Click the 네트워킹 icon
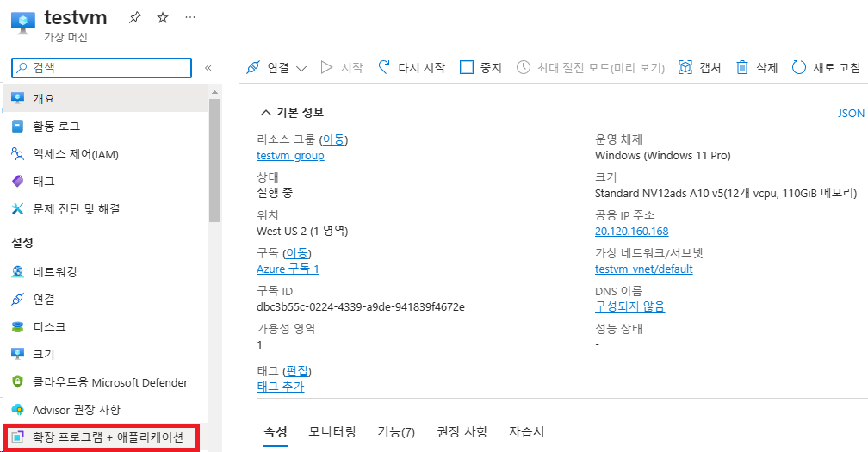Image resolution: width=868 pixels, height=452 pixels. click(18, 272)
